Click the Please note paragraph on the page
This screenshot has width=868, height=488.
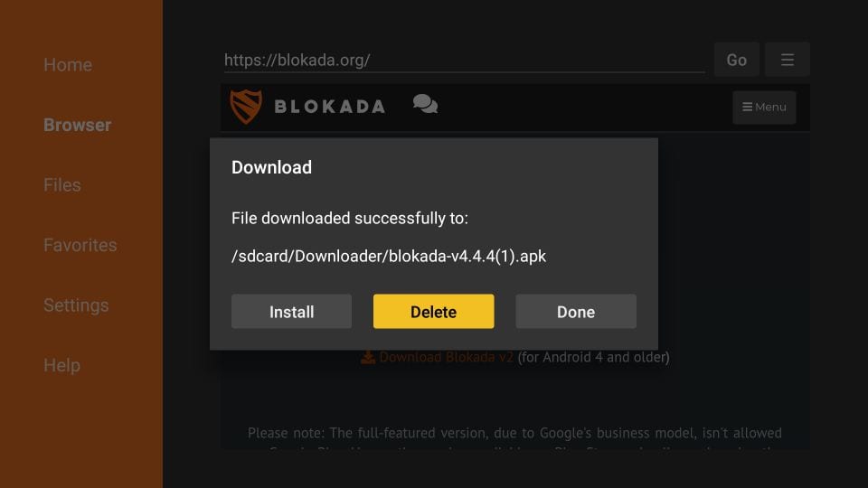pyautogui.click(x=514, y=439)
